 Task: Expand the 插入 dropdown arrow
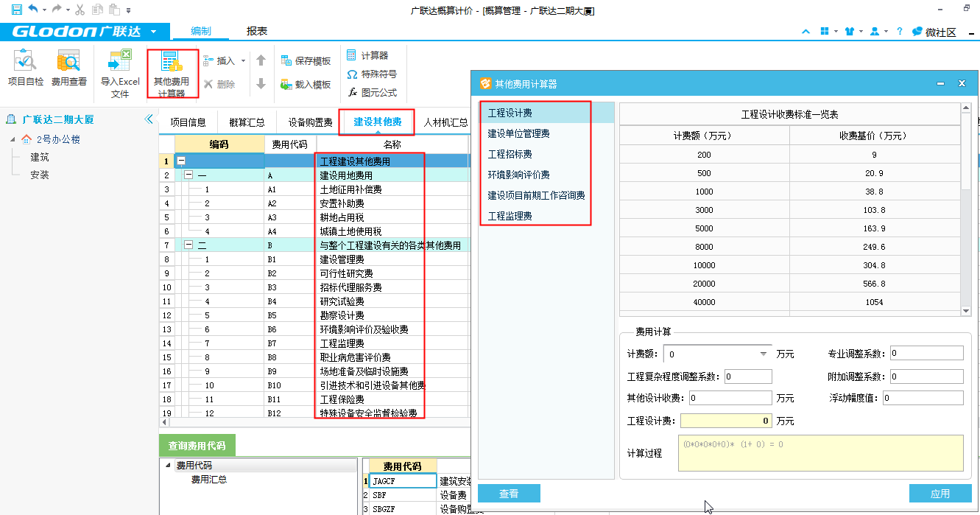[242, 61]
